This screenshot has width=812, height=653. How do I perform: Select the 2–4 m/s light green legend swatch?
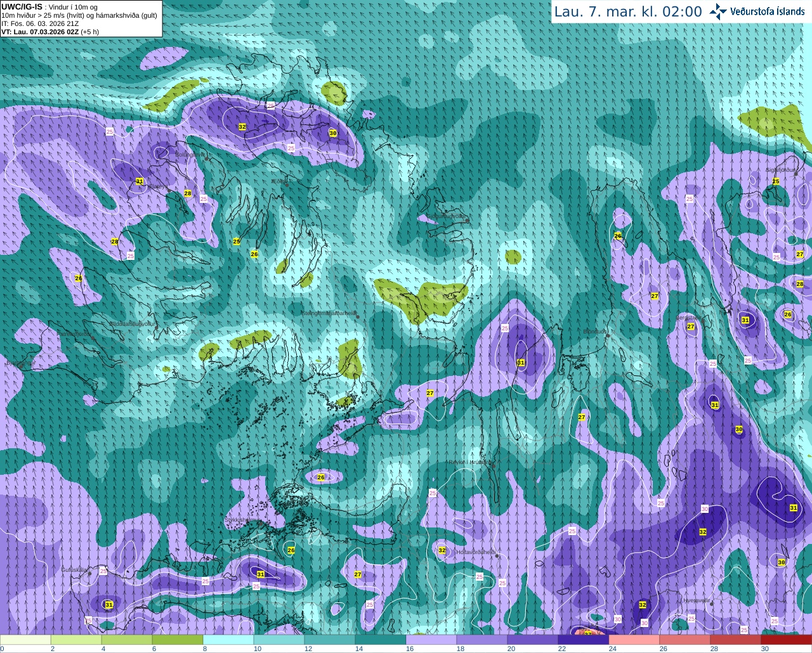[76, 640]
